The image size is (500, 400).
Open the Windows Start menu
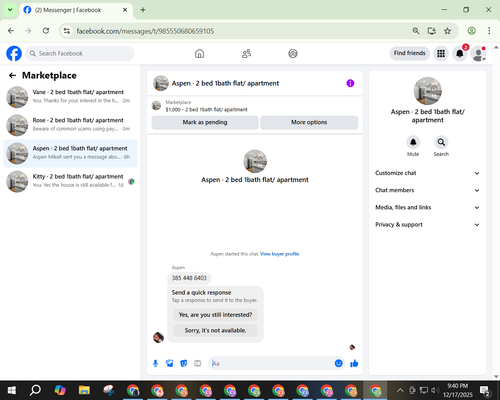click(x=12, y=390)
